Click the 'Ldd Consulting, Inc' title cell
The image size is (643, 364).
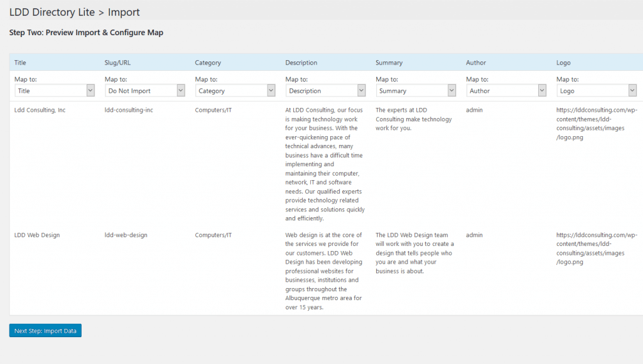click(x=40, y=110)
